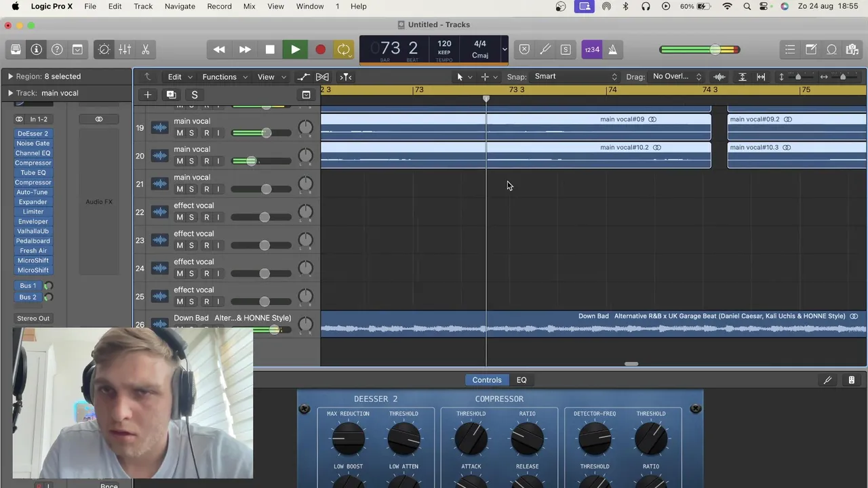Open the Edit dropdown menu
The image size is (868, 488).
[x=180, y=77]
